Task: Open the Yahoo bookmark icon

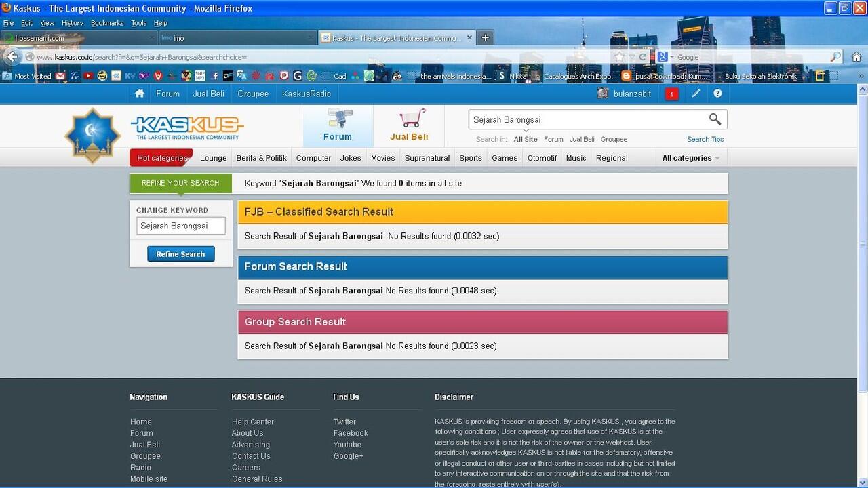Action: [144, 76]
